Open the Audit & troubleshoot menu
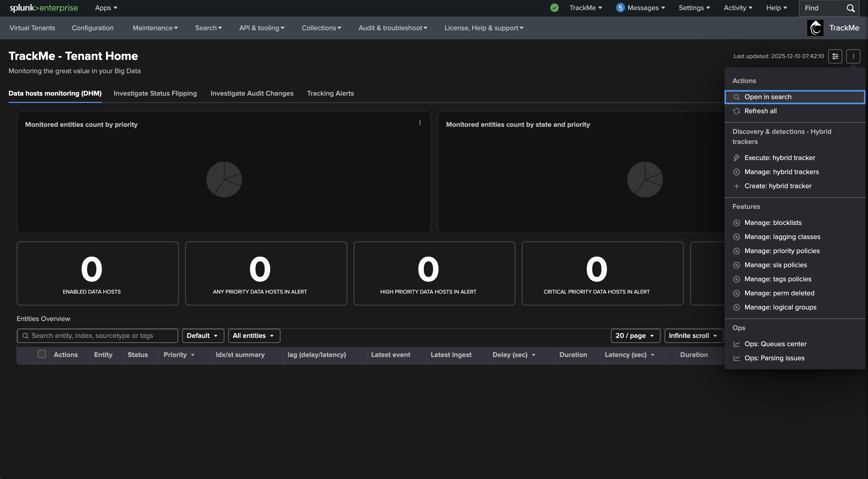Image resolution: width=868 pixels, height=479 pixels. tap(392, 28)
